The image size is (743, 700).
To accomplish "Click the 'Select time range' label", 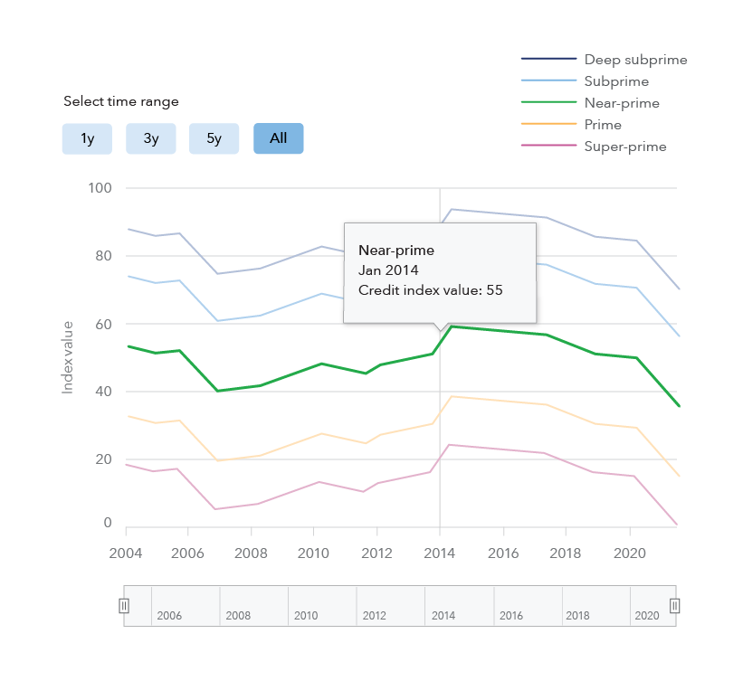I will [121, 102].
